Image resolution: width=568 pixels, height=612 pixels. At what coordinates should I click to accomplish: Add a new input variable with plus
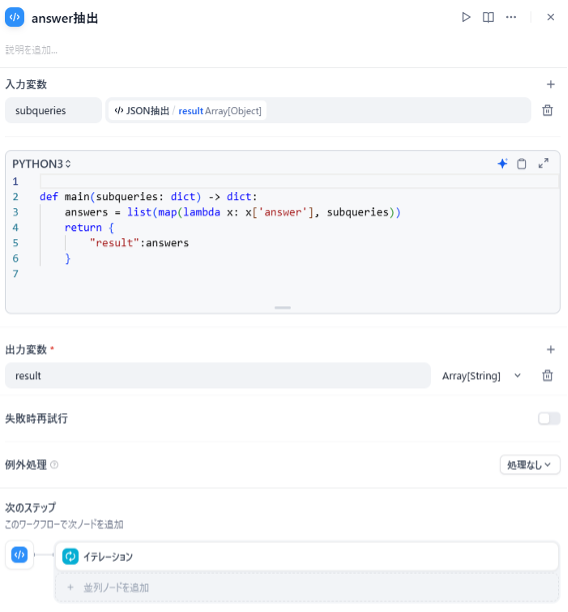550,84
